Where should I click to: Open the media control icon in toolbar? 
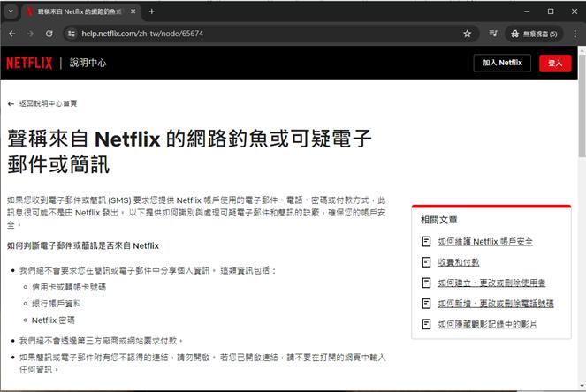493,34
